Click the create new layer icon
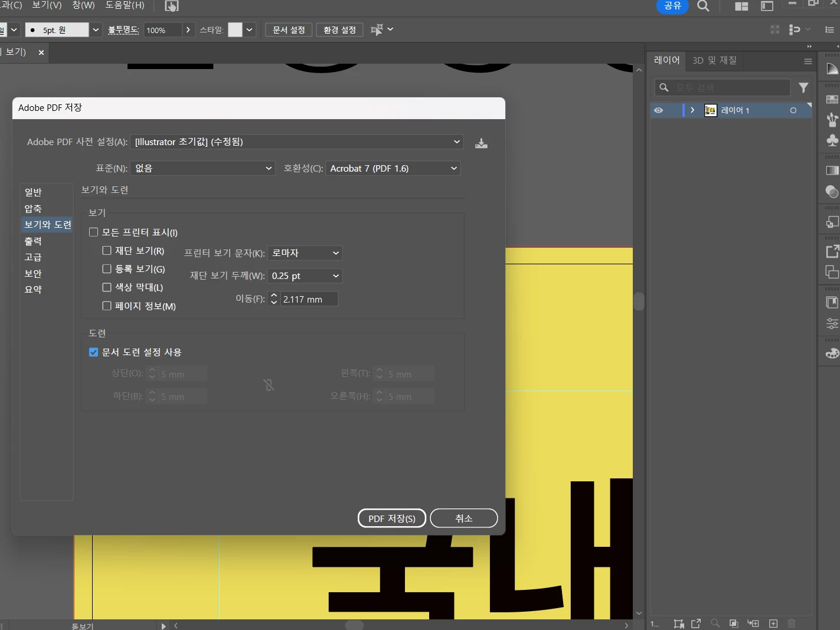Screen dimensions: 840x630 point(773,624)
